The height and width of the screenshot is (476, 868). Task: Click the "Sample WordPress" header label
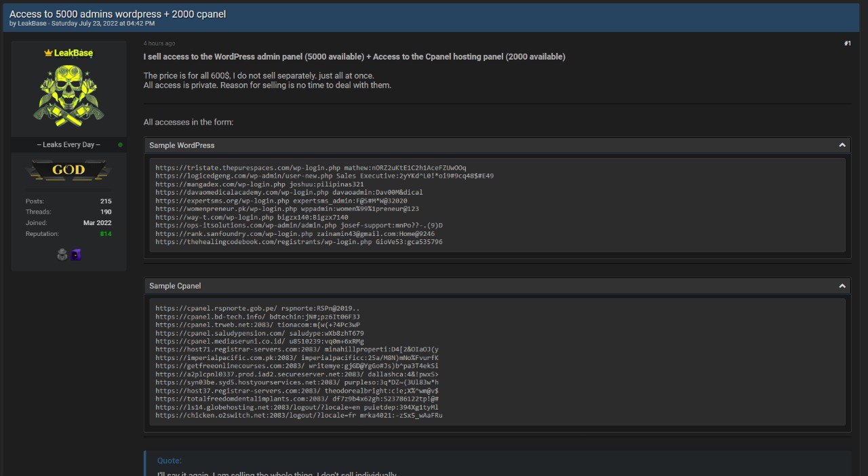coord(182,145)
